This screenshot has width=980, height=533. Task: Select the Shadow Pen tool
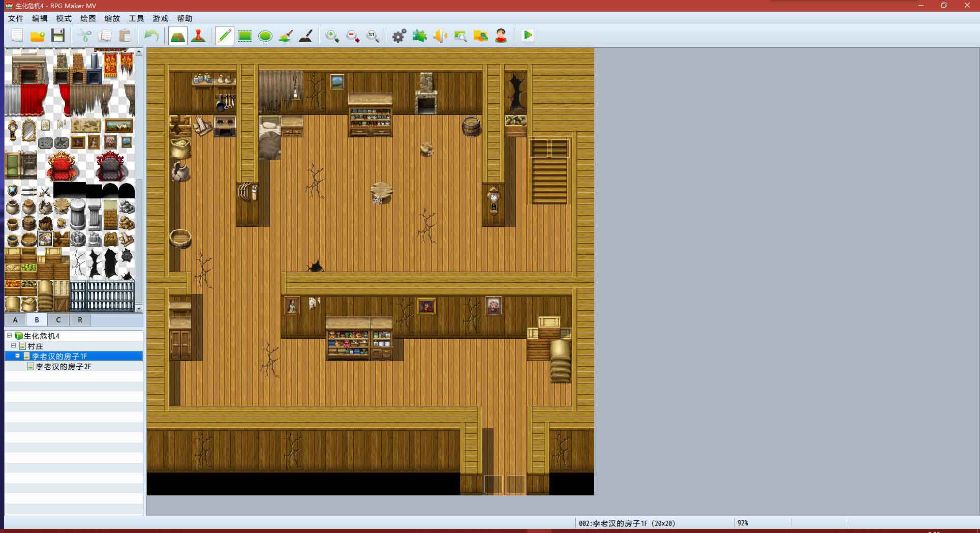(x=305, y=36)
